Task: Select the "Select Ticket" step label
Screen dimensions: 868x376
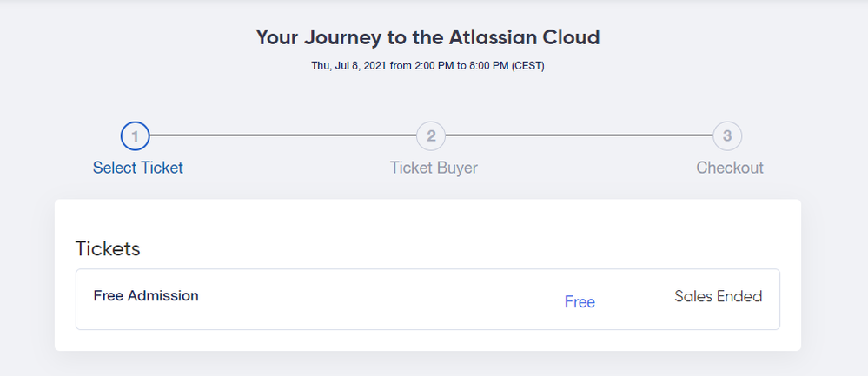Action: pyautogui.click(x=138, y=168)
